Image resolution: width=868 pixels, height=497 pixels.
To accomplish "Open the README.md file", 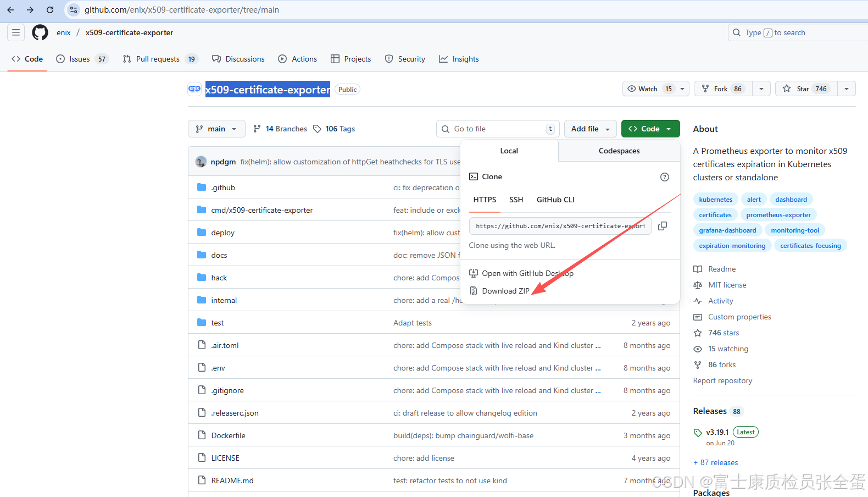I will click(232, 481).
